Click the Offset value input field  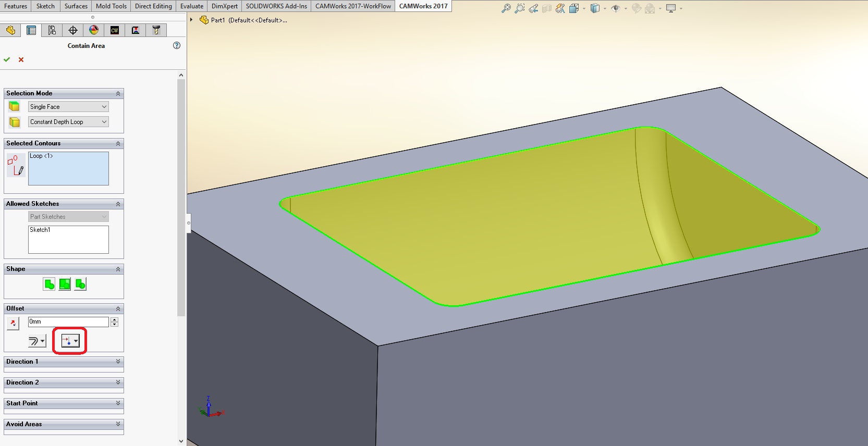[68, 322]
